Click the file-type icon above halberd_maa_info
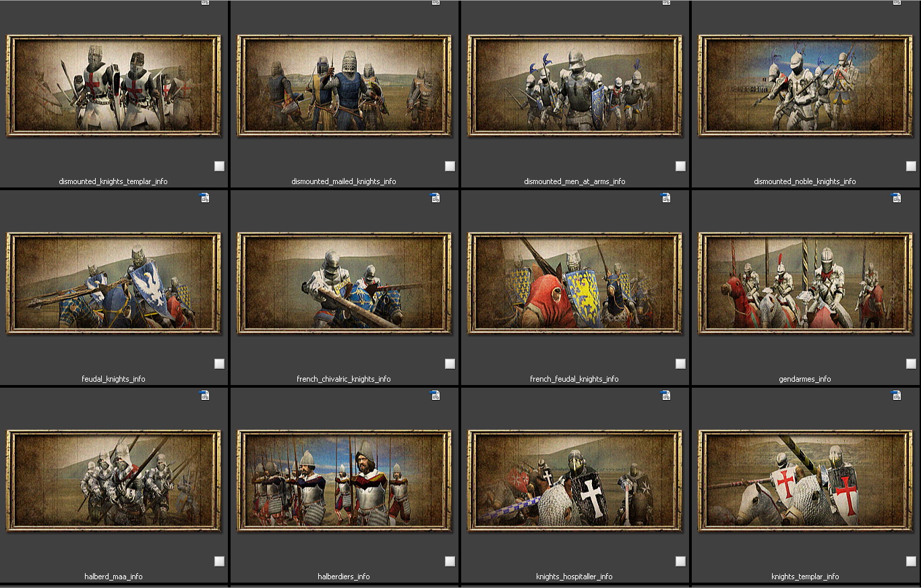 205,395
